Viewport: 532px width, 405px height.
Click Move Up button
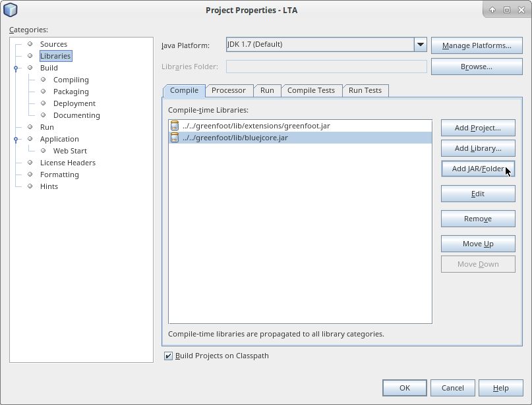tap(477, 244)
